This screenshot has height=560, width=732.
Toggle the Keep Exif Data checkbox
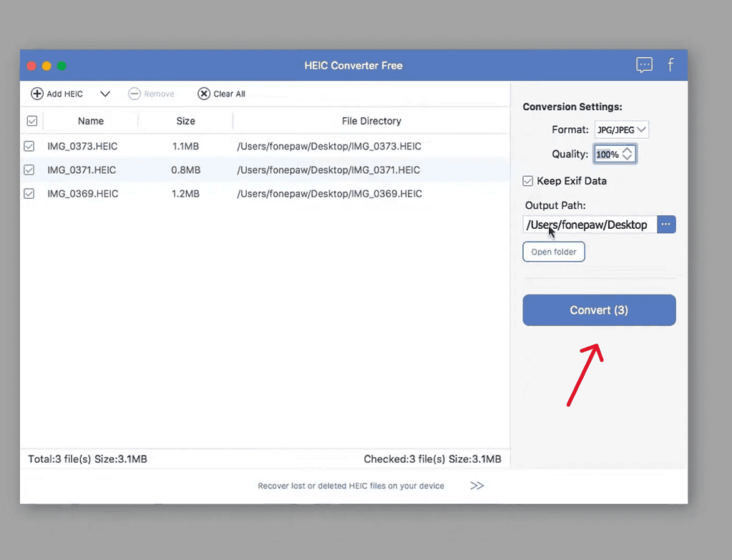tap(527, 181)
